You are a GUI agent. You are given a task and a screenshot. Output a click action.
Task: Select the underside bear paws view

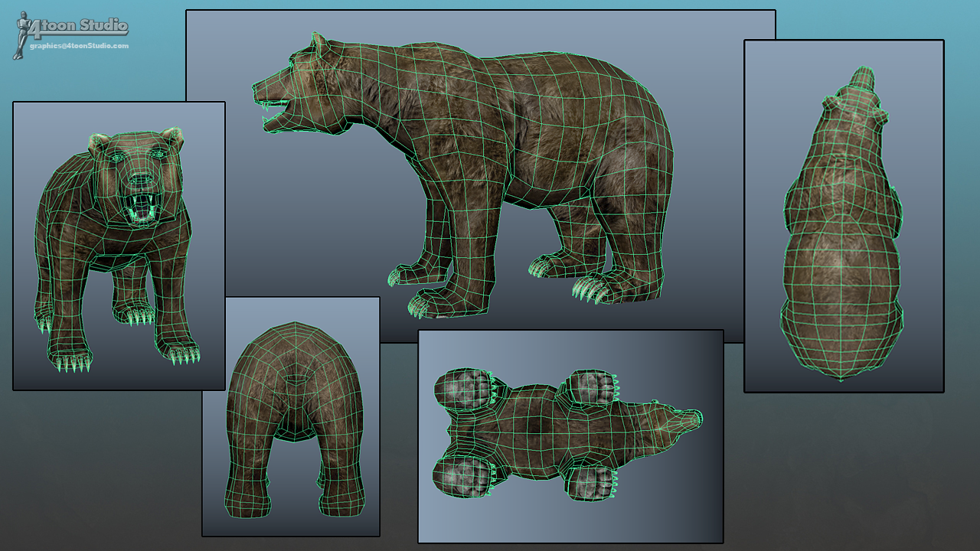[570, 436]
